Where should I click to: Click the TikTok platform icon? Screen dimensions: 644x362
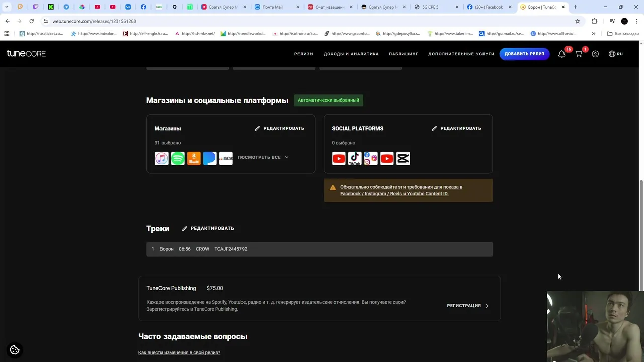tap(355, 159)
